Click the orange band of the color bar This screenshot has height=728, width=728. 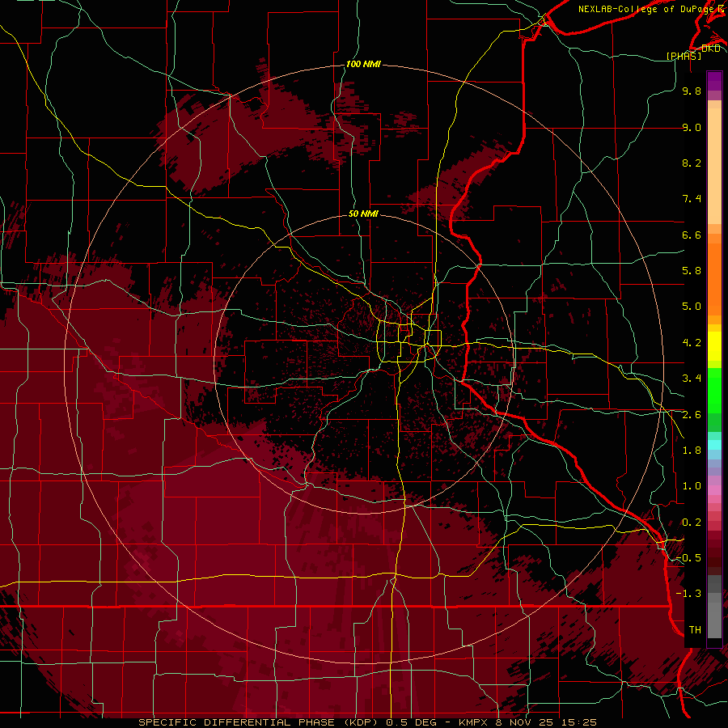click(x=714, y=278)
